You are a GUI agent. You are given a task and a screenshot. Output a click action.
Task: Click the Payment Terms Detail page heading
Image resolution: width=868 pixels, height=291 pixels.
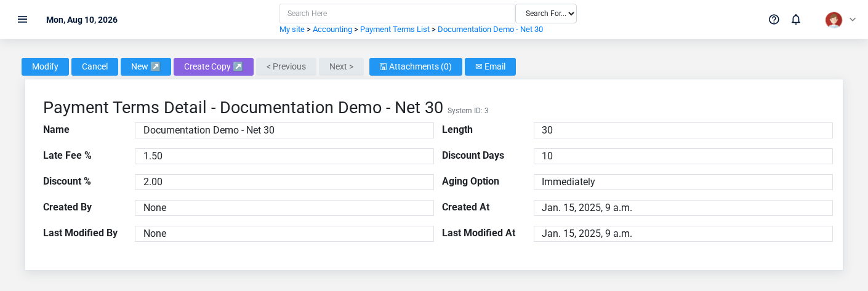coord(243,108)
